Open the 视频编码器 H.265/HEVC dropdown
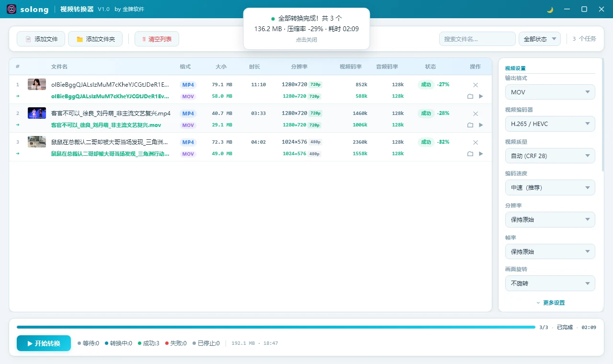Screen dimensions: 613x364 click(550, 124)
